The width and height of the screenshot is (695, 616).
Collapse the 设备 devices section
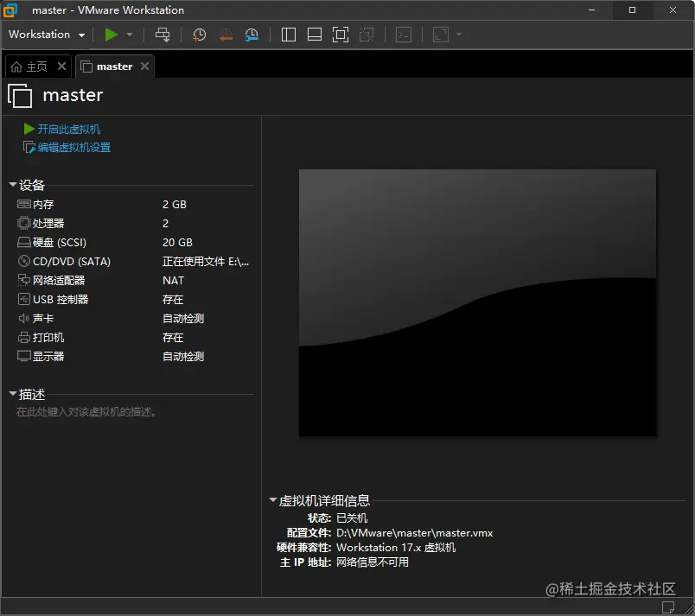[13, 184]
